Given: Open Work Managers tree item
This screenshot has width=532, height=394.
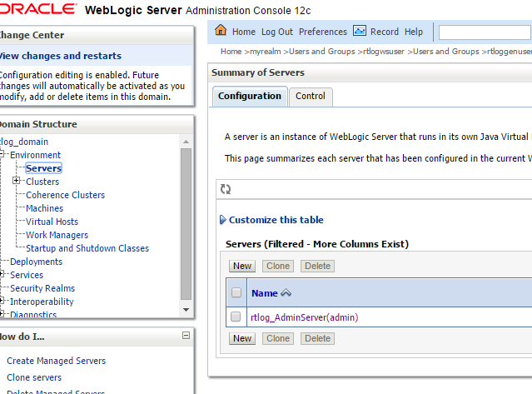Looking at the screenshot, I should 57,235.
